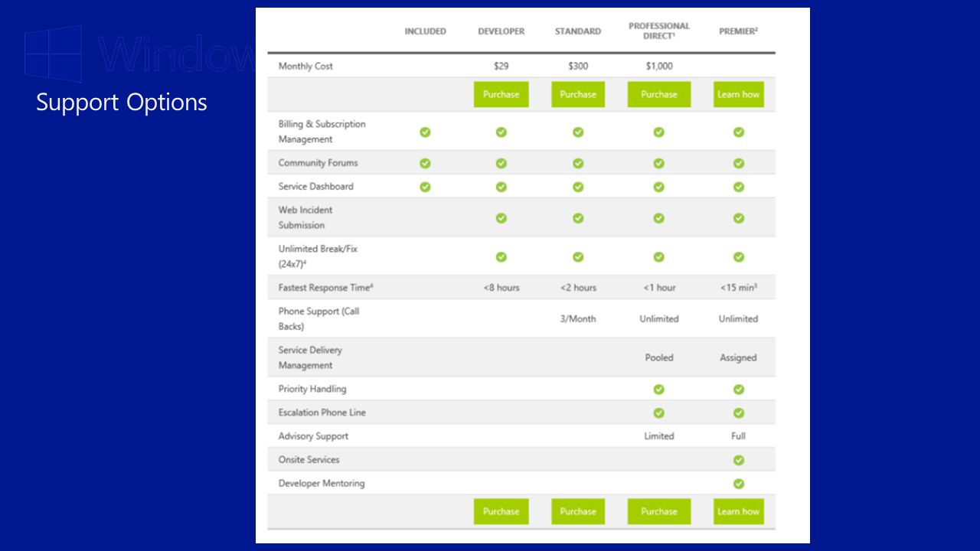Click the bottom Learn how button
Image resolution: width=980 pixels, height=551 pixels.
[x=738, y=511]
